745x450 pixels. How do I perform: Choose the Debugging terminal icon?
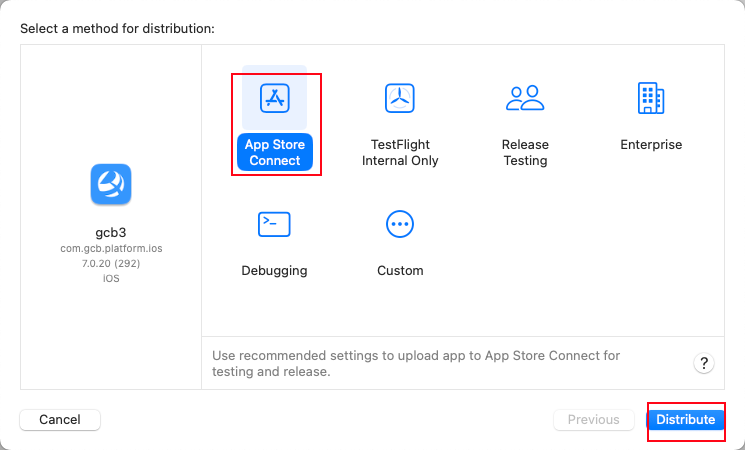(x=274, y=224)
